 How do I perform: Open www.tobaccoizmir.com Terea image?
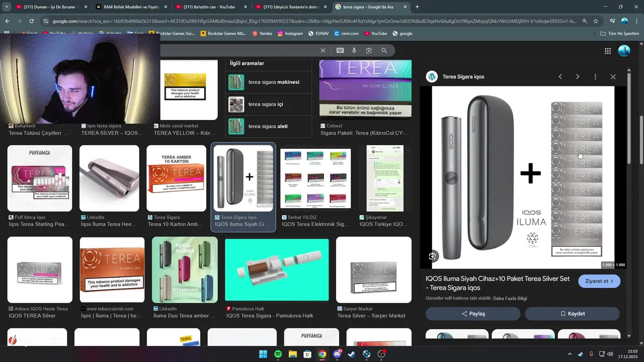[x=112, y=270]
